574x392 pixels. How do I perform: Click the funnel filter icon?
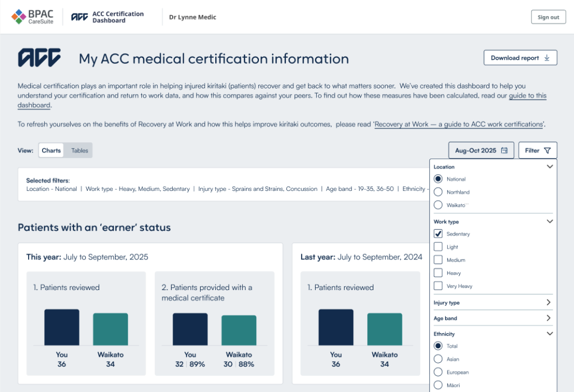(x=547, y=151)
